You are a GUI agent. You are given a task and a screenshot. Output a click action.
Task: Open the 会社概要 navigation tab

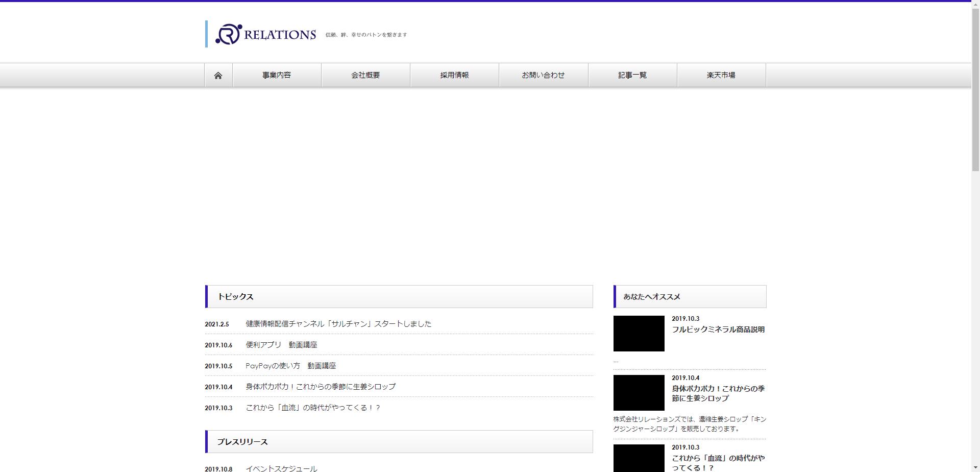365,75
